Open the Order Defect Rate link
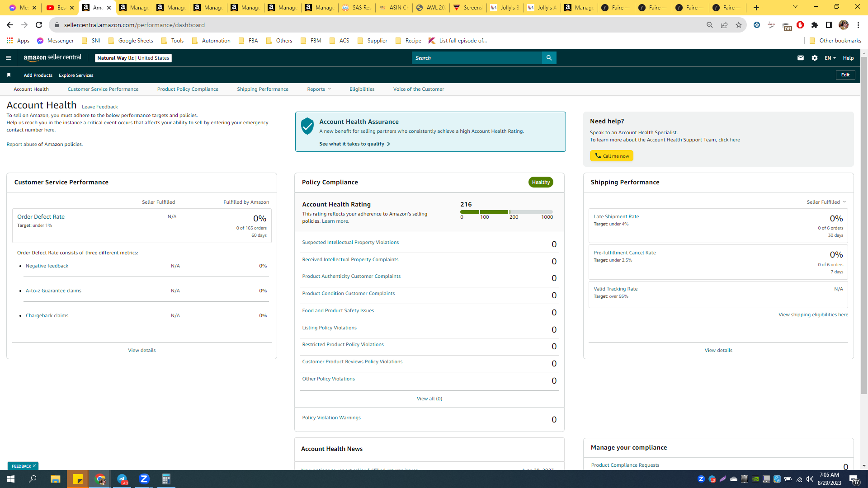The height and width of the screenshot is (488, 868). tap(41, 216)
